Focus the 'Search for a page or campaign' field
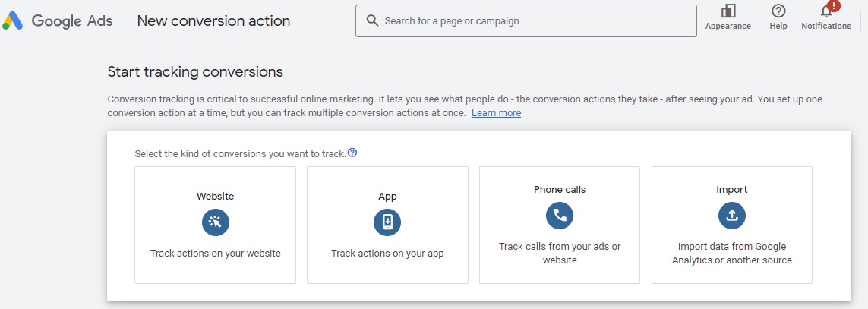Image resolution: width=868 pixels, height=309 pixels. click(x=532, y=20)
